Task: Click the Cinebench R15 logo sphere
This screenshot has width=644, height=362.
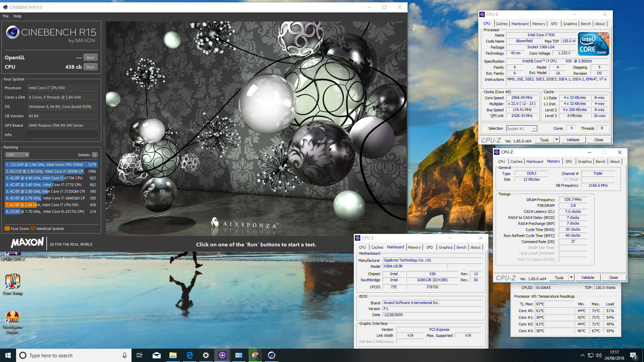Action: [13, 33]
